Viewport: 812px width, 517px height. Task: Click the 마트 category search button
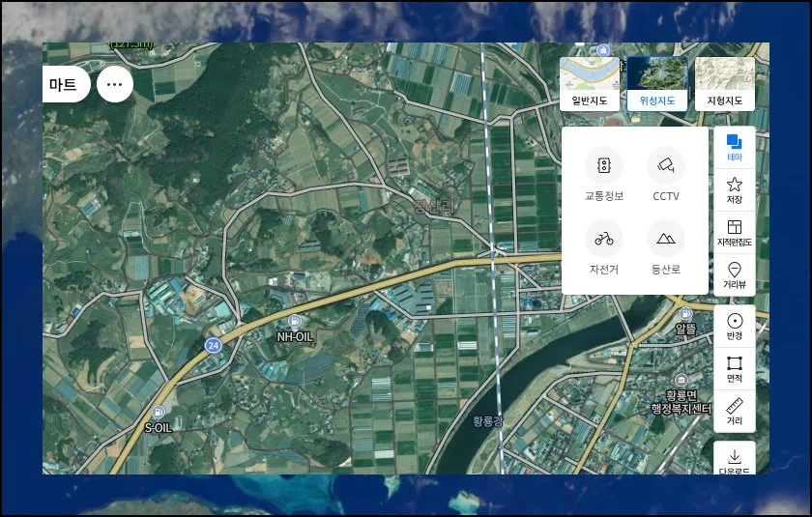coord(65,84)
